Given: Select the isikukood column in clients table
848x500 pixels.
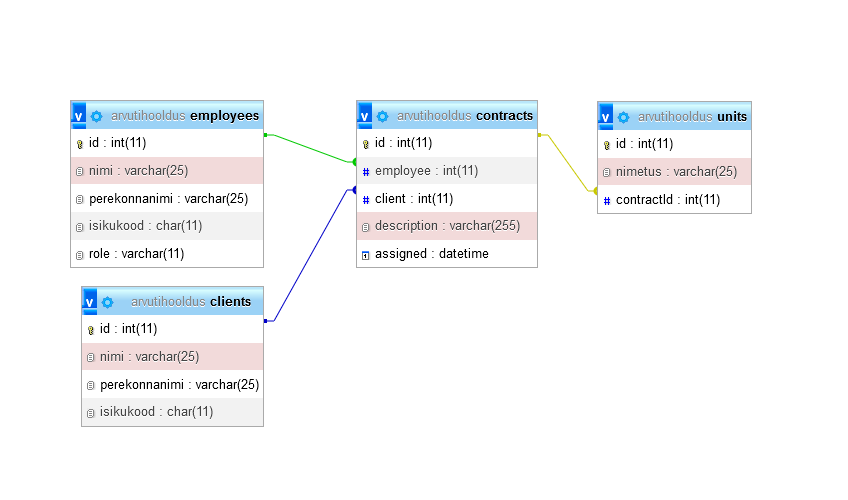Looking at the screenshot, I should point(156,411).
